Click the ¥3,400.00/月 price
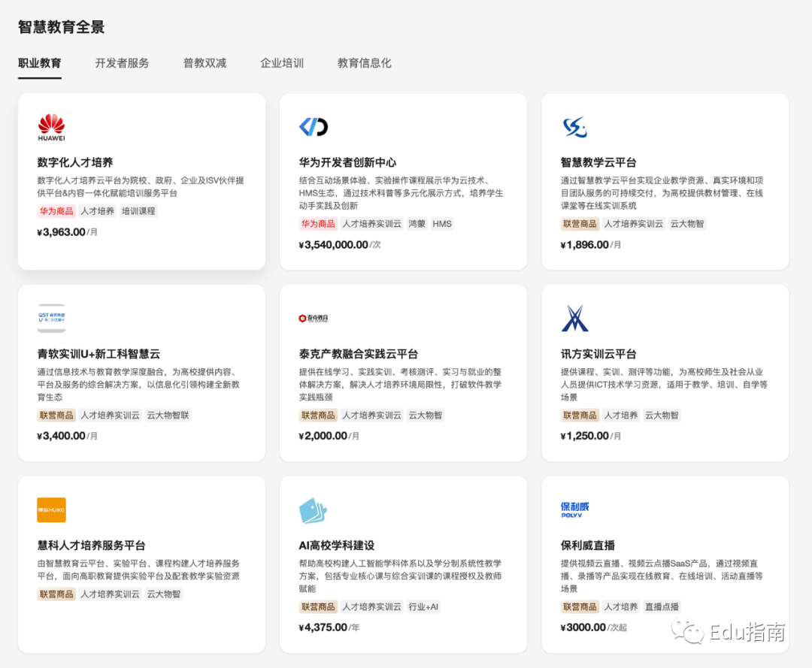 [68, 436]
